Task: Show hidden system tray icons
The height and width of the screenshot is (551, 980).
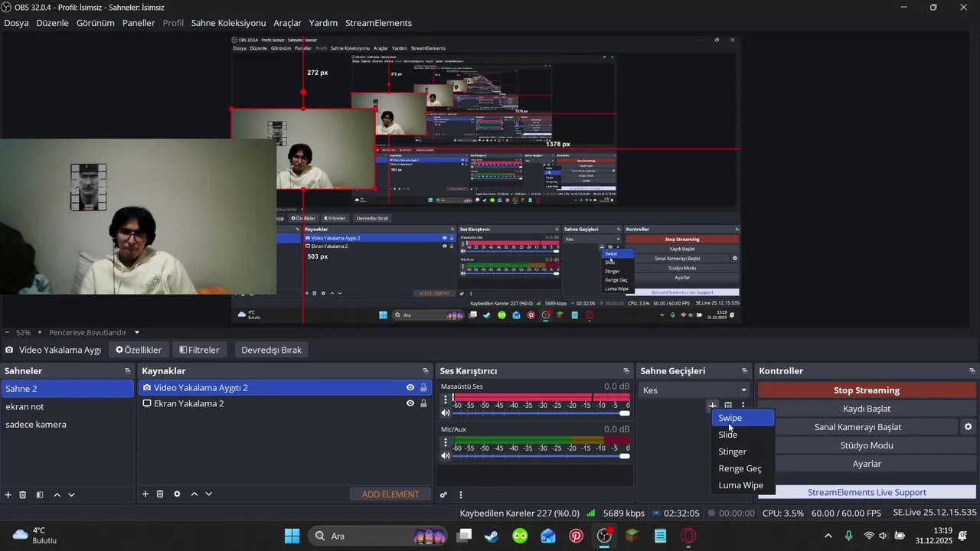Action: pyautogui.click(x=828, y=536)
